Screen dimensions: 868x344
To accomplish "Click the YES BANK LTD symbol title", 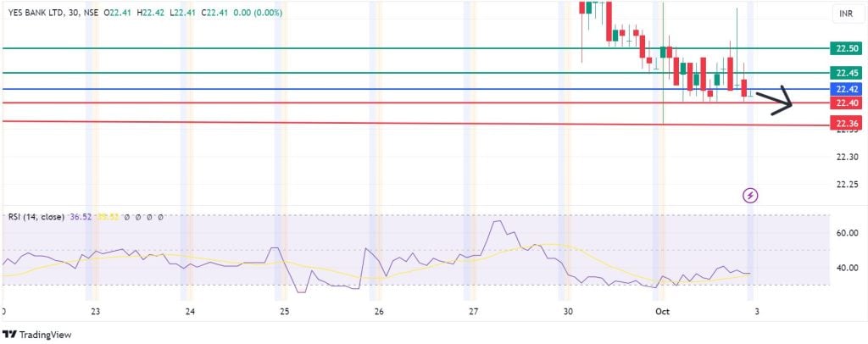I will coord(36,12).
